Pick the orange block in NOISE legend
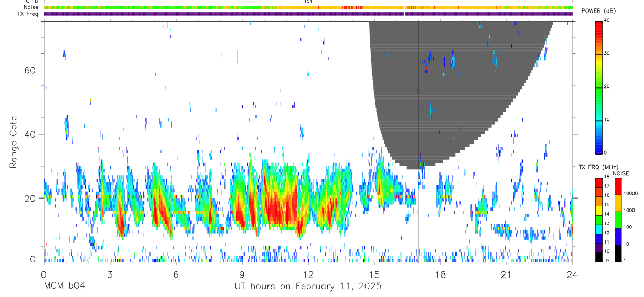644x297 pixels. [x=618, y=203]
